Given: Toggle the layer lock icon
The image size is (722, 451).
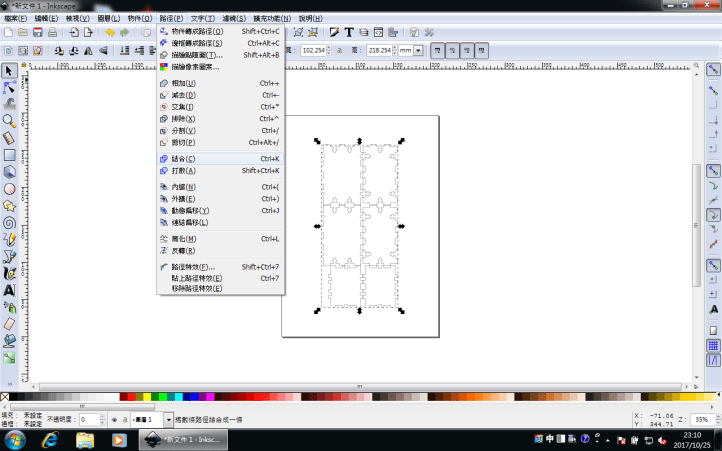Looking at the screenshot, I should click(125, 420).
